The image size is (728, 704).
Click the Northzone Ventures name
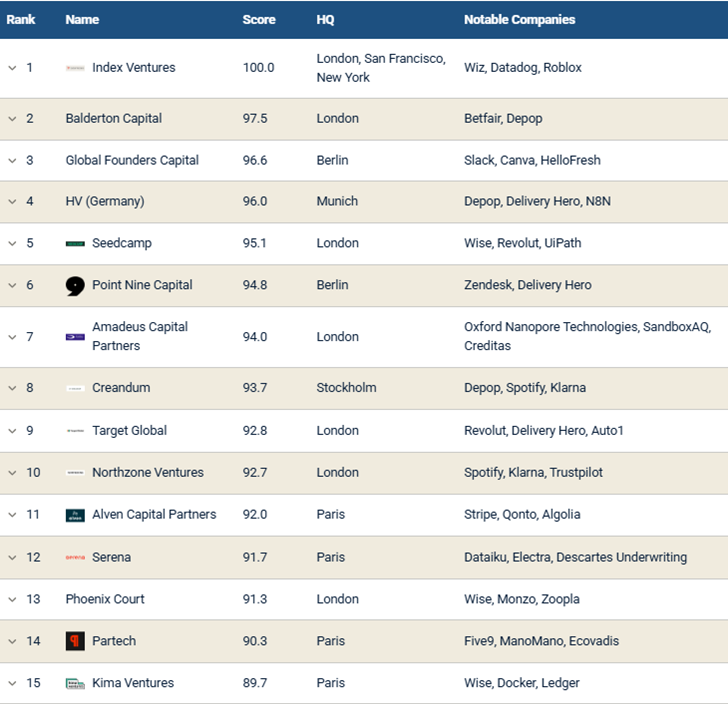tap(148, 473)
